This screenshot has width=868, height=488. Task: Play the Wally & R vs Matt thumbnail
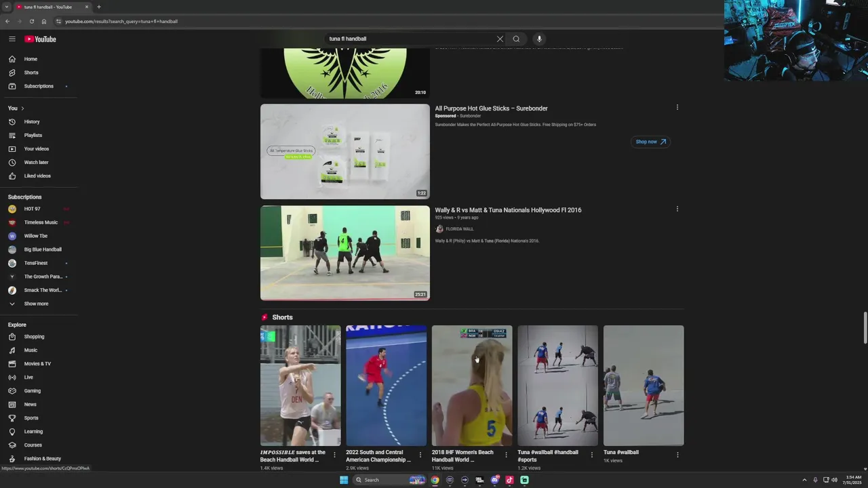pos(345,253)
